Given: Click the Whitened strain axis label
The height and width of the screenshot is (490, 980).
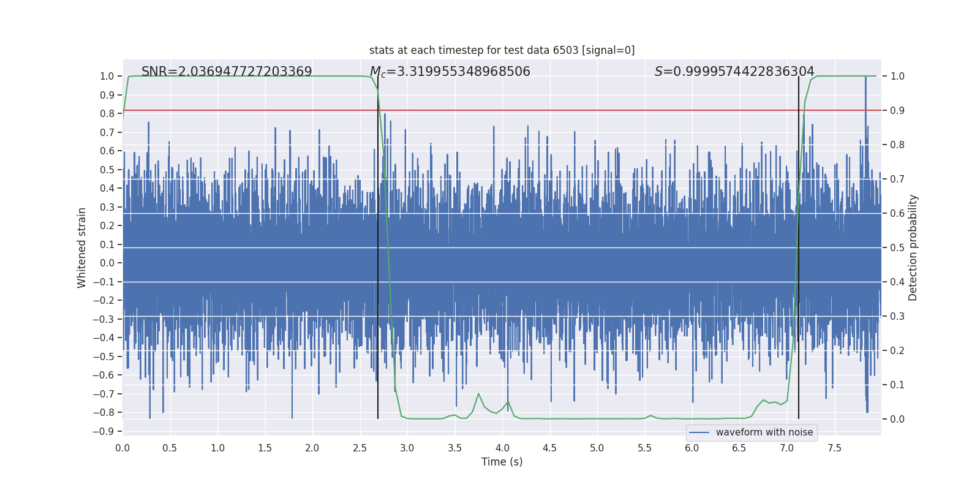Looking at the screenshot, I should coord(81,247).
